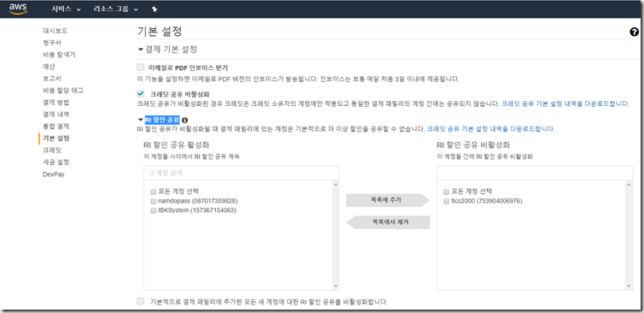This screenshot has width=644, height=313.
Task: Open the 서비스 dropdown menu
Action: click(x=66, y=9)
